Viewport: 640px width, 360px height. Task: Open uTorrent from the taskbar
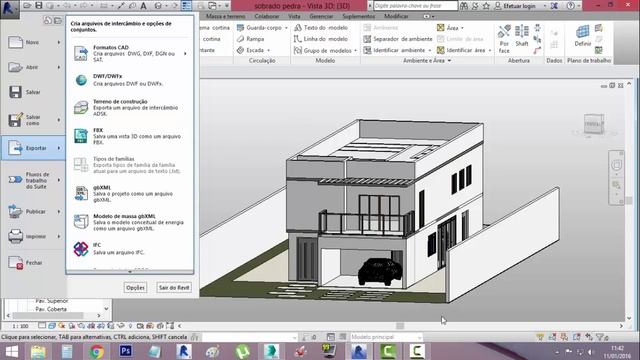point(242,351)
